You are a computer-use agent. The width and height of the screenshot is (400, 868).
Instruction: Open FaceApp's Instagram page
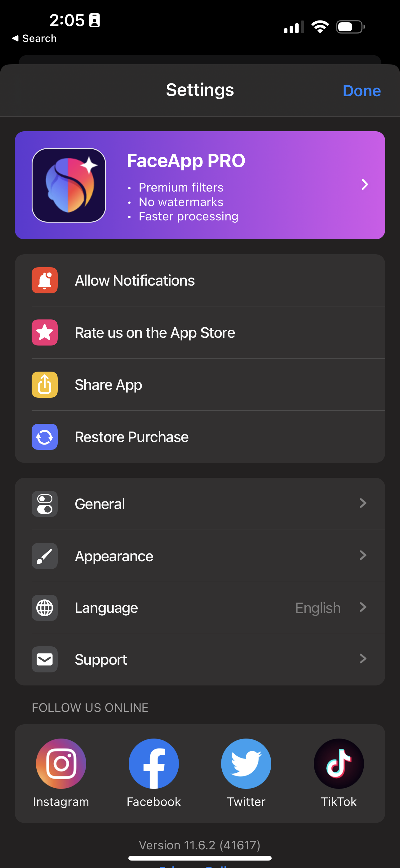pyautogui.click(x=61, y=764)
